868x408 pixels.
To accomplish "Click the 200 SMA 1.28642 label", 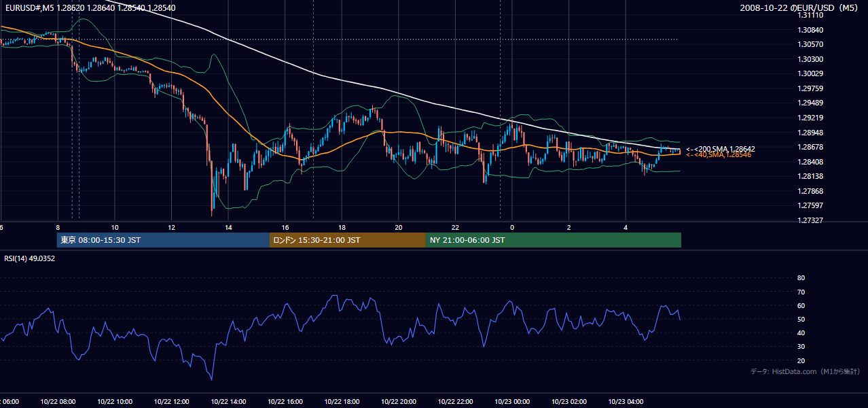I will (721, 148).
